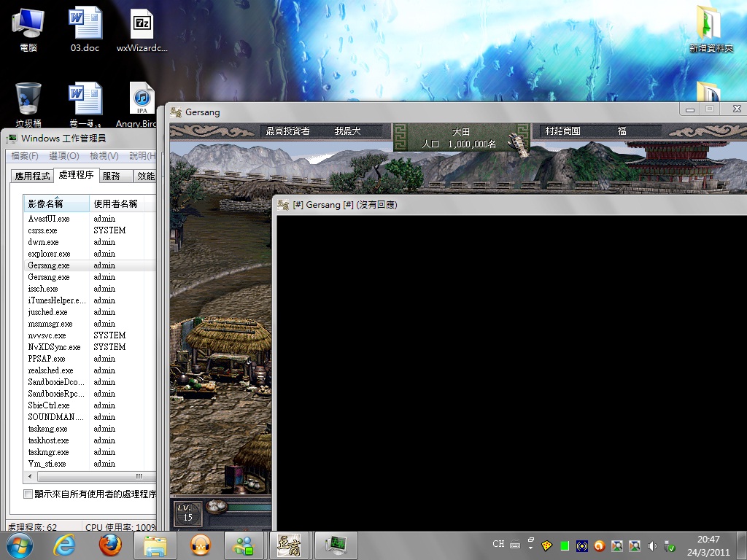
Task: Click the level 15 badge in Gersang
Action: (x=187, y=514)
